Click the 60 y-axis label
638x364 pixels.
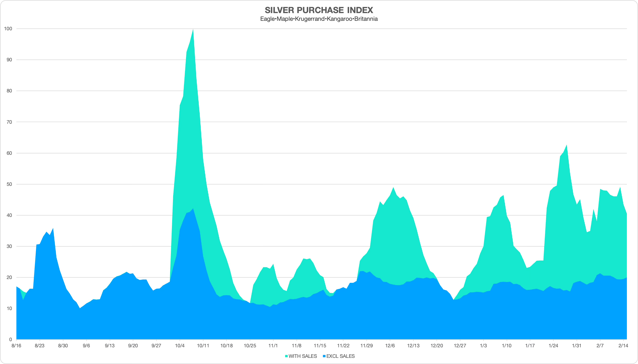(9, 153)
